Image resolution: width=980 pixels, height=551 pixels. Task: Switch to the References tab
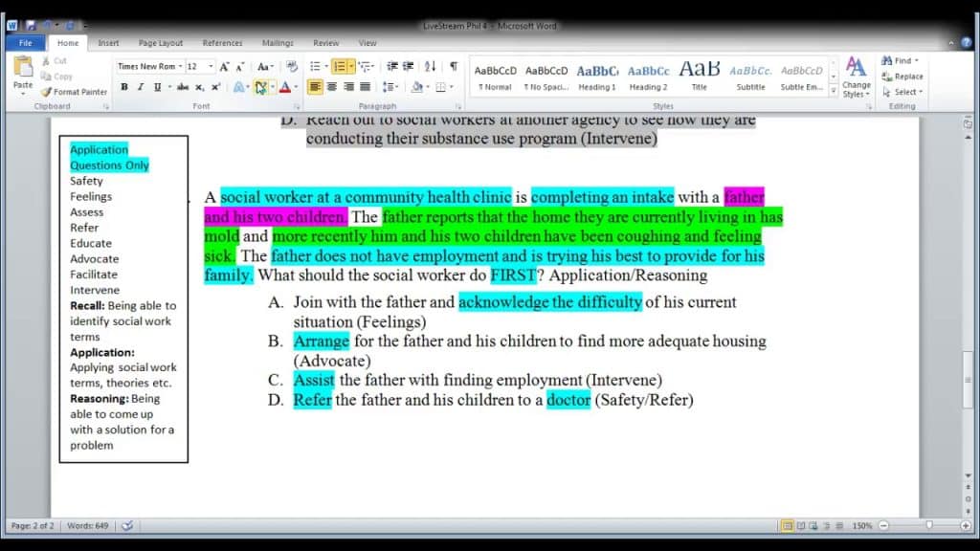222,42
